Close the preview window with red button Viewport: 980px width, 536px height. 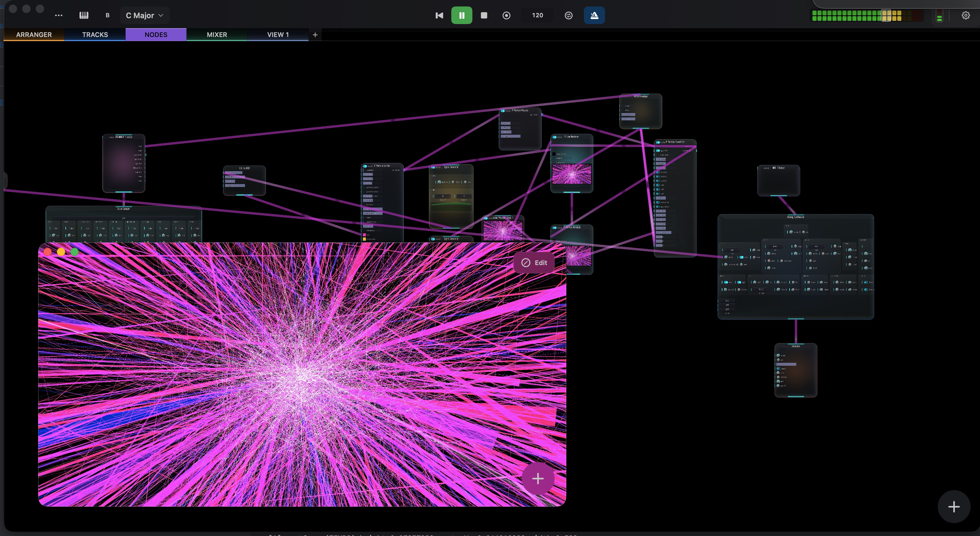[48, 252]
